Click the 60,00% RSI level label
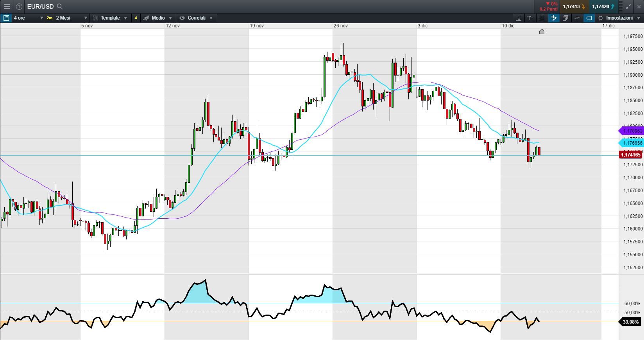 point(632,304)
